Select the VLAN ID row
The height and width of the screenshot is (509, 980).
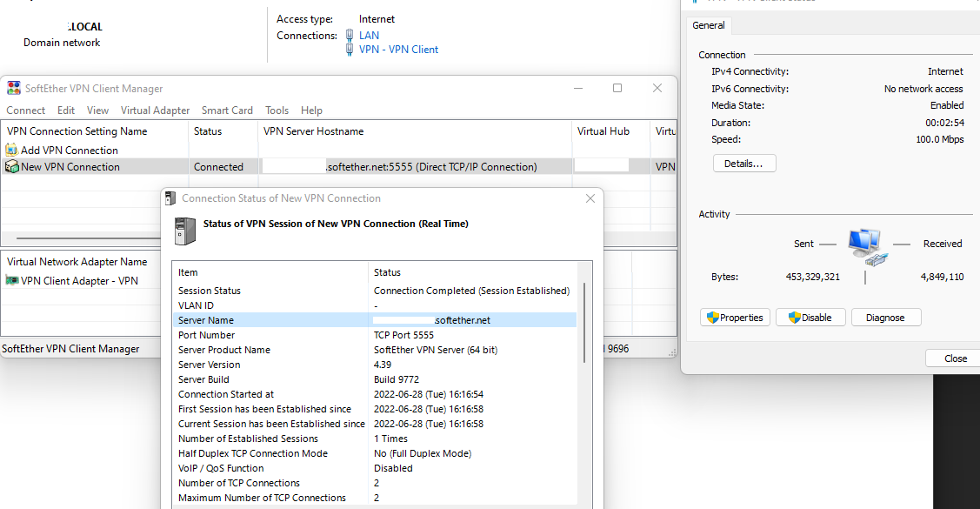[x=375, y=305]
